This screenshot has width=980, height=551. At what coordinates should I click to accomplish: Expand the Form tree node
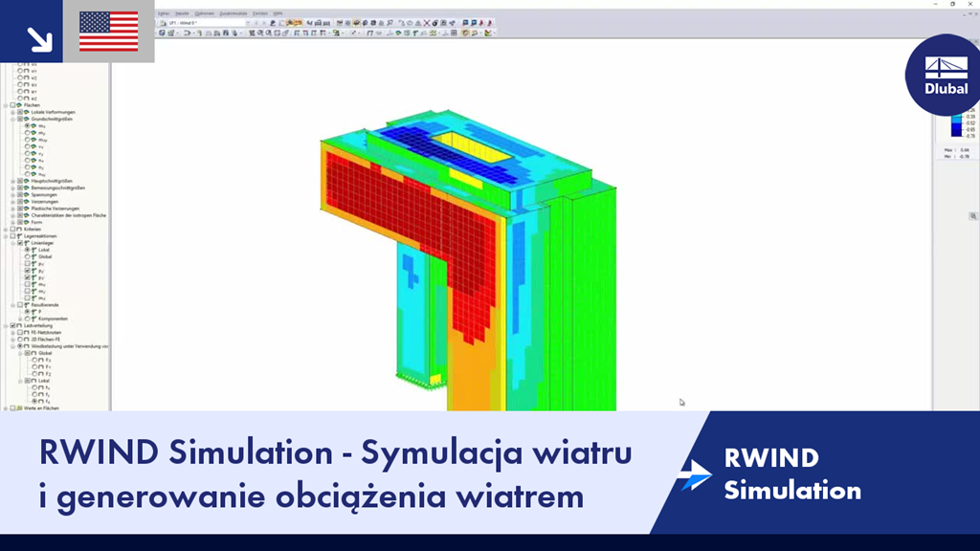[13, 222]
